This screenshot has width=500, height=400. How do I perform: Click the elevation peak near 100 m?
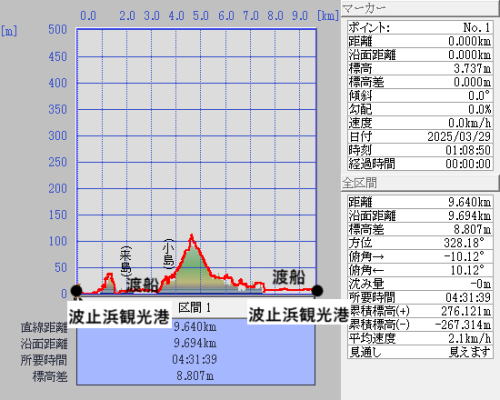coord(191,236)
